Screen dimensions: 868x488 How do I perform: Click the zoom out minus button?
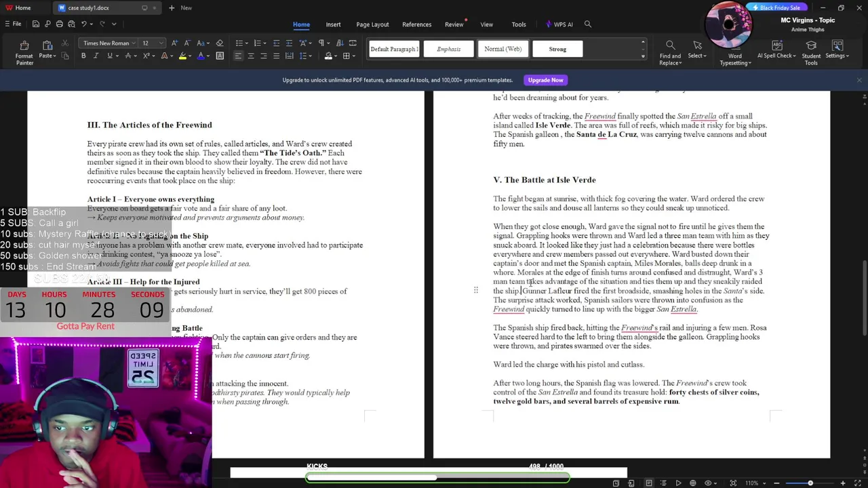click(776, 483)
